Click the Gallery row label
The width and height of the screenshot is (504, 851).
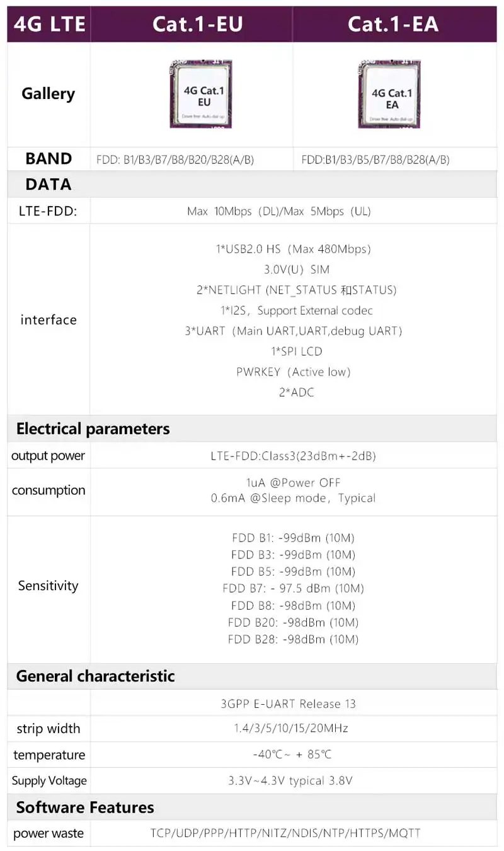coord(49,94)
